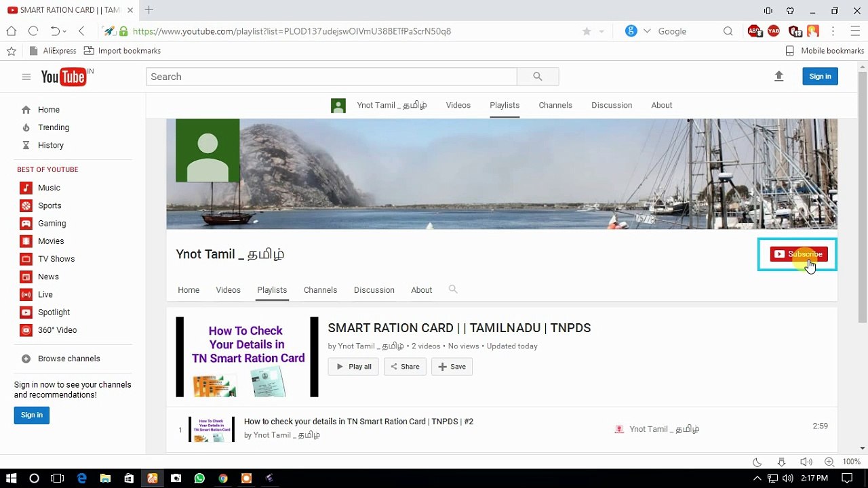Viewport: 868px width, 488px height.
Task: Select Home tab beside the channel search magnifier row
Action: [x=189, y=290]
